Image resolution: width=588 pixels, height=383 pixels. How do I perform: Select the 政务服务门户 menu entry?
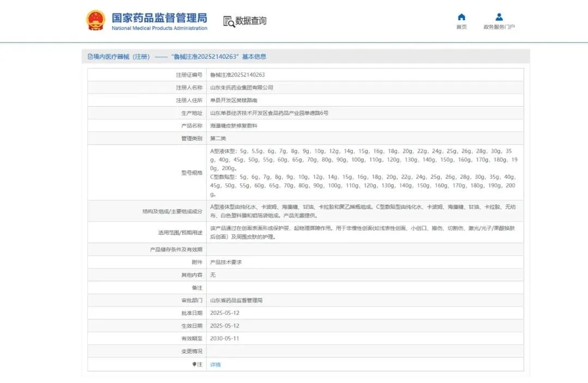click(x=498, y=26)
